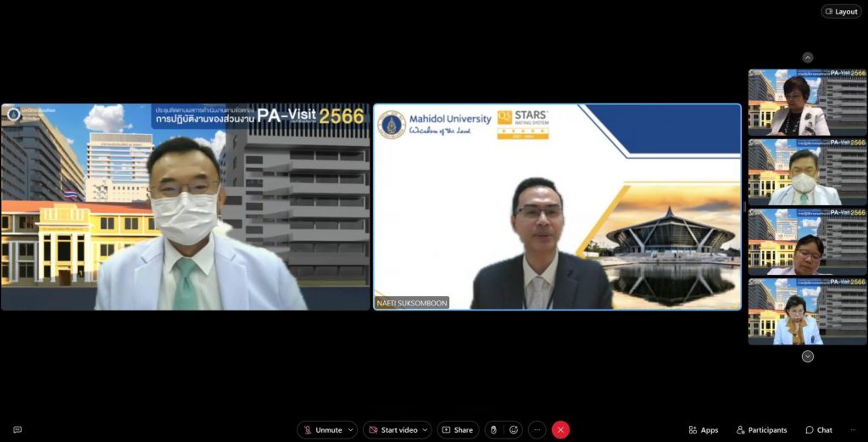Open the Chat panel

click(819, 430)
